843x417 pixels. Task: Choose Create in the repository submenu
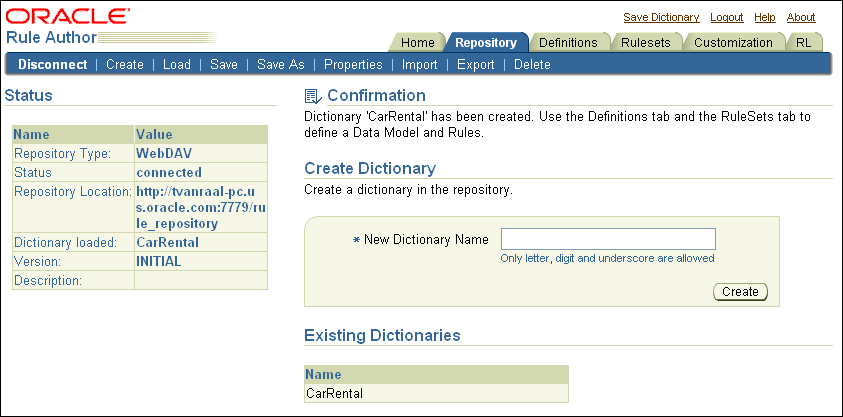click(x=125, y=64)
